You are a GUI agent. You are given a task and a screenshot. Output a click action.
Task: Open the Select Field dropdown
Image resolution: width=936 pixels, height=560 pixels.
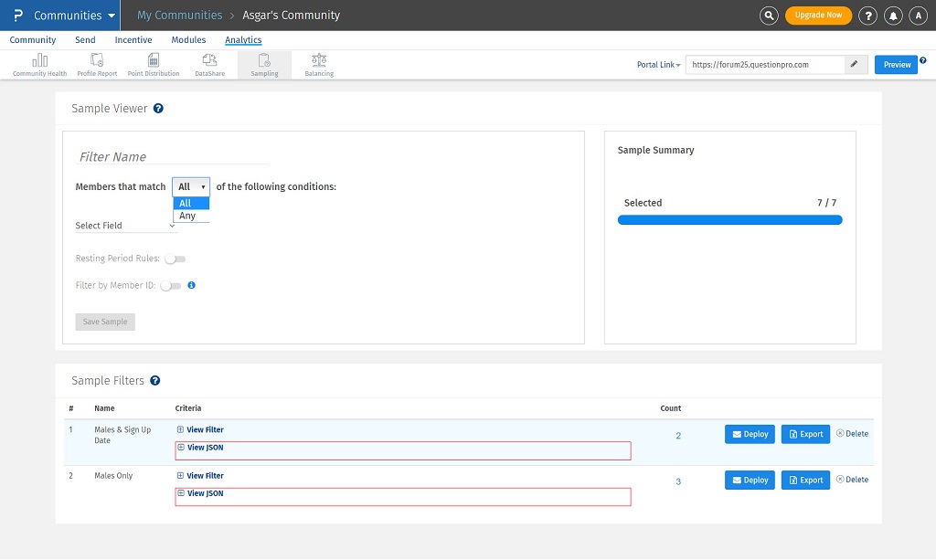(125, 226)
